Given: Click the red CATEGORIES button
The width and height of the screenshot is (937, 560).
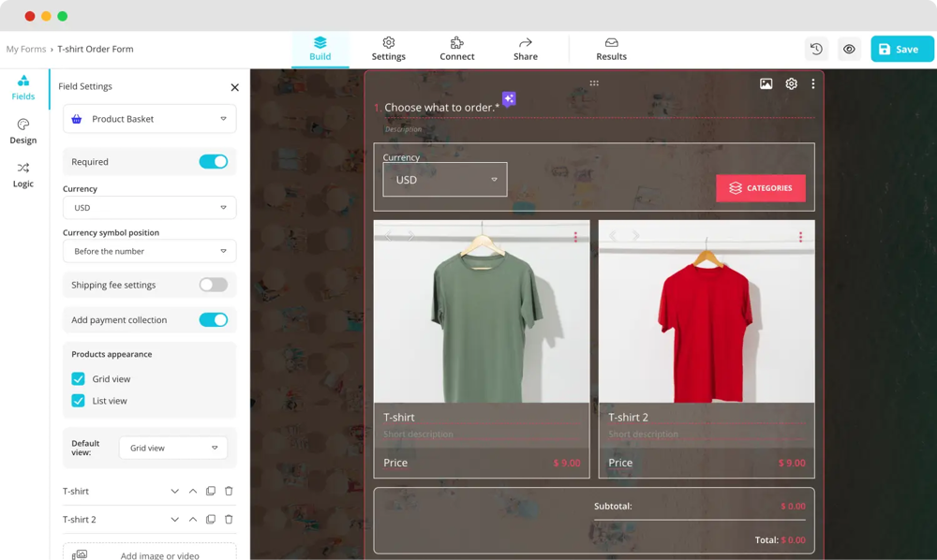Looking at the screenshot, I should 760,188.
